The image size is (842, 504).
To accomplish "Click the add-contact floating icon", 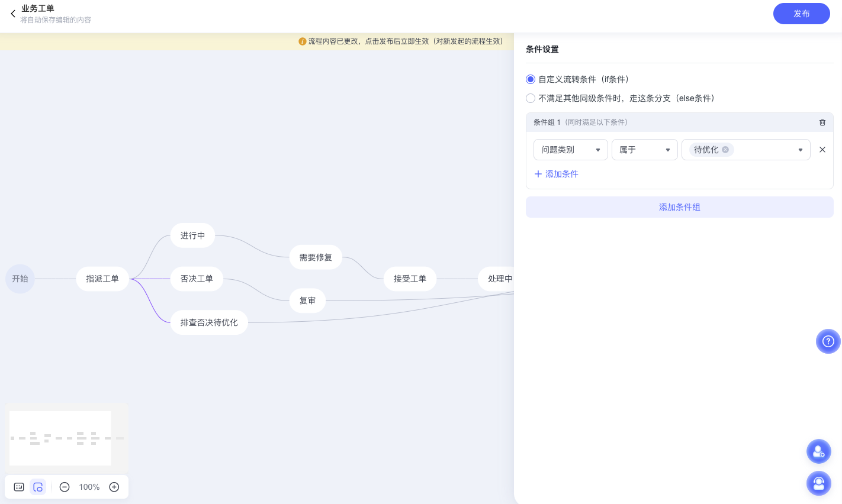I will (819, 451).
